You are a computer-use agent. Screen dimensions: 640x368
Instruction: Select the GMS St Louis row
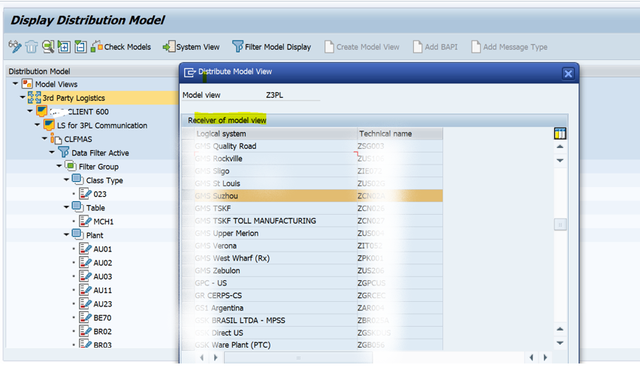(312, 183)
